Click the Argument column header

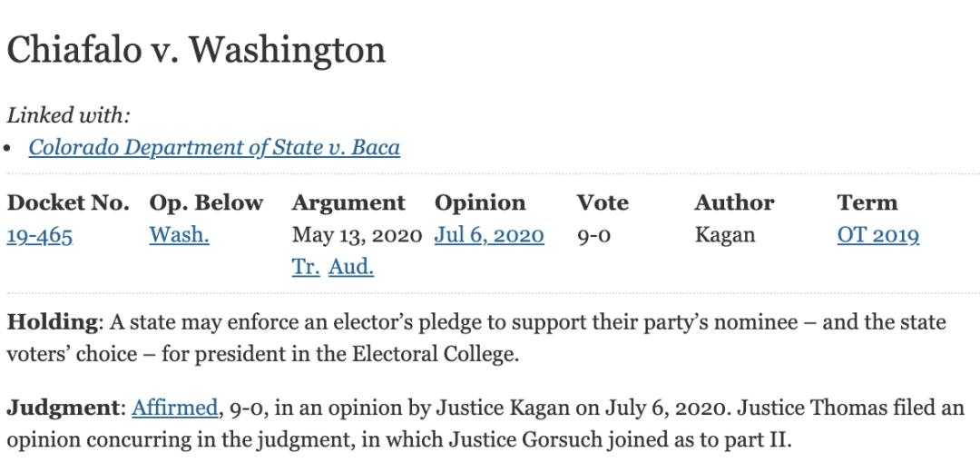(x=348, y=203)
